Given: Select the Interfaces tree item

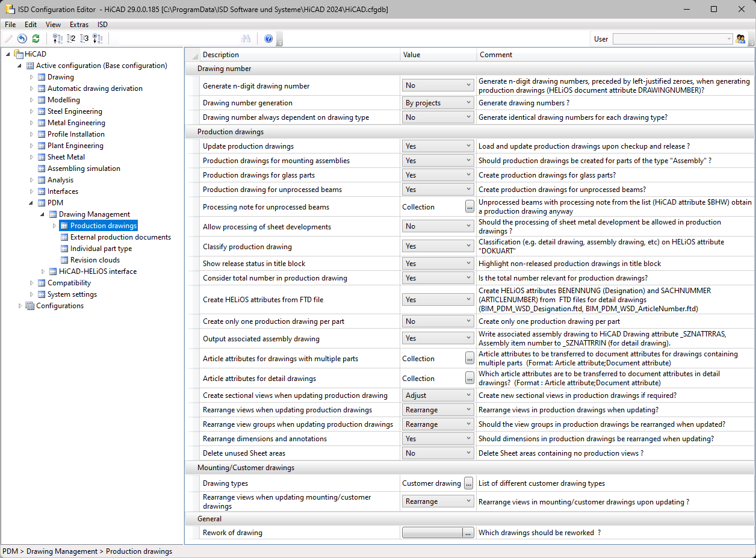Looking at the screenshot, I should pyautogui.click(x=63, y=191).
